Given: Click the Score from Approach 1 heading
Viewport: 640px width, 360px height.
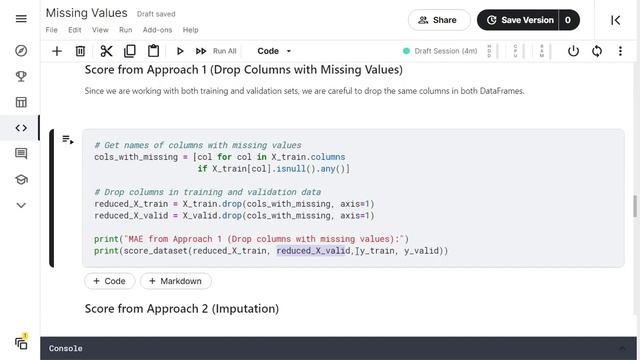Looking at the screenshot, I should click(244, 70).
